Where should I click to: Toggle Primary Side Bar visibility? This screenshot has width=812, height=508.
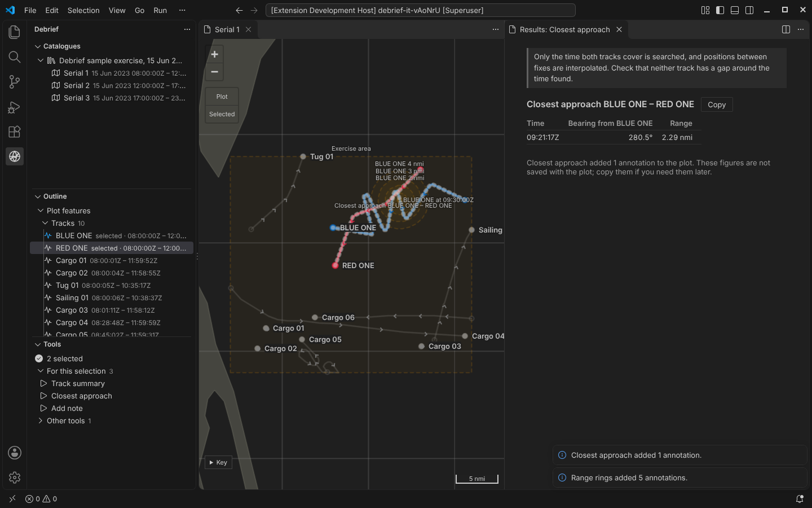(x=720, y=10)
